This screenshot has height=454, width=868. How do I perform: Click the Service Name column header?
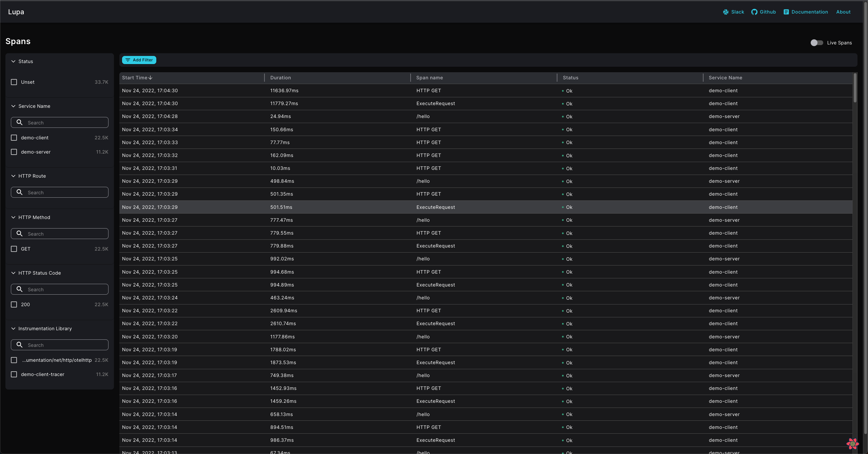pyautogui.click(x=725, y=78)
